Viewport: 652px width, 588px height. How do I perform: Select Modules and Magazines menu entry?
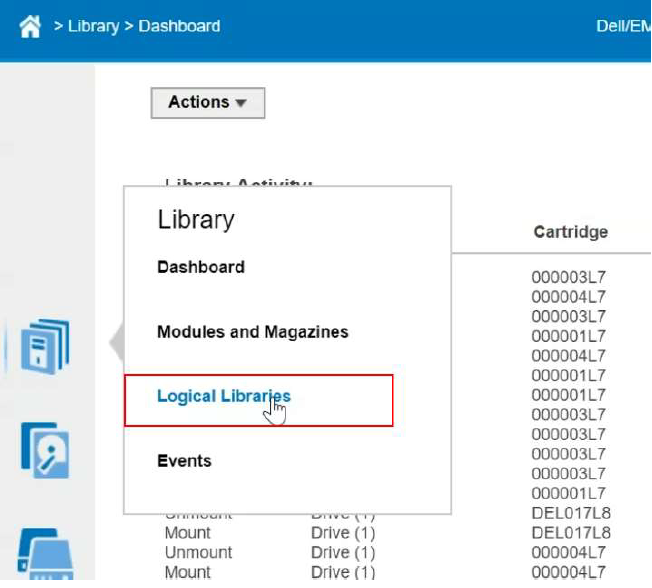click(253, 332)
